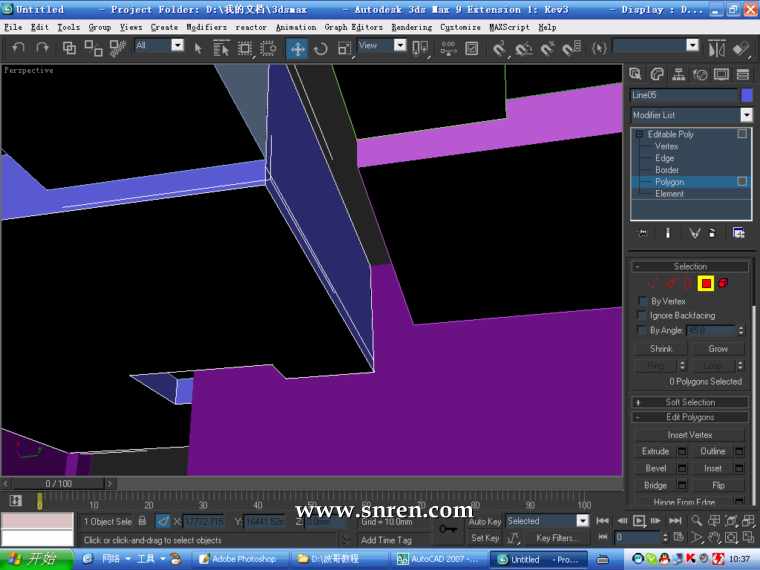The width and height of the screenshot is (760, 570).
Task: Activate the Select and Scale tool
Action: tap(344, 48)
